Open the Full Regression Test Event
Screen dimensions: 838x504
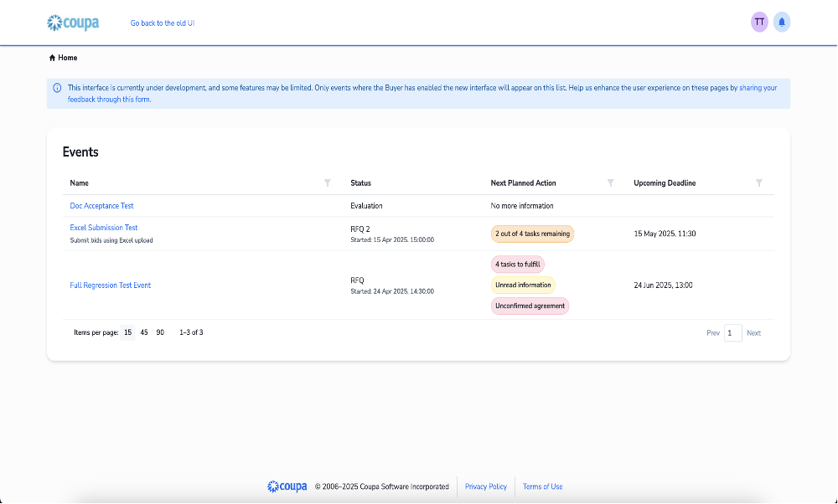pyautogui.click(x=111, y=285)
